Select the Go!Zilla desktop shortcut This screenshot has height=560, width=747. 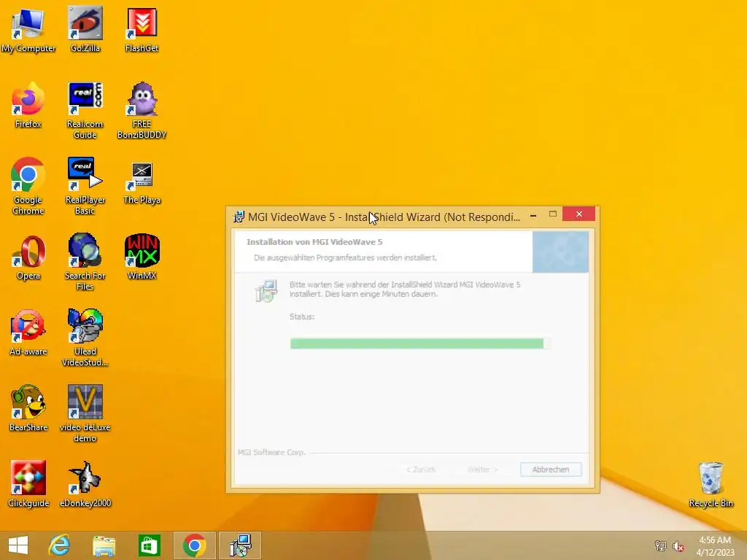click(85, 29)
